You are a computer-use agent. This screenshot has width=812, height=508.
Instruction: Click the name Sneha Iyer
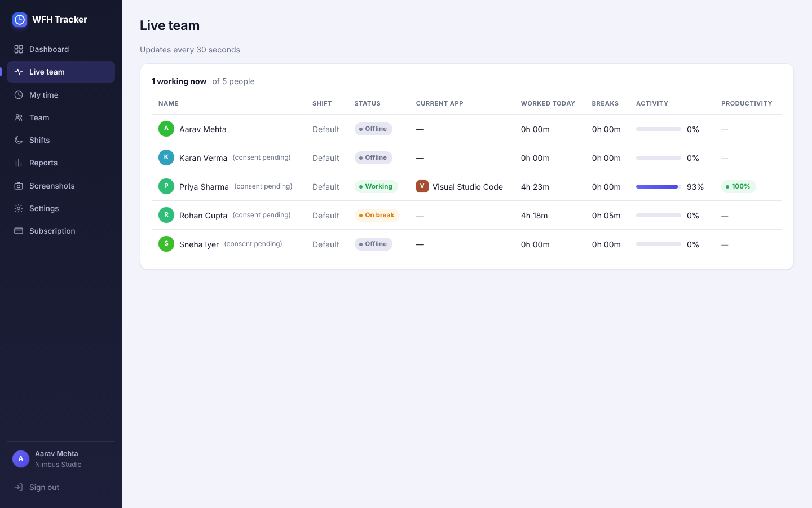click(x=199, y=244)
